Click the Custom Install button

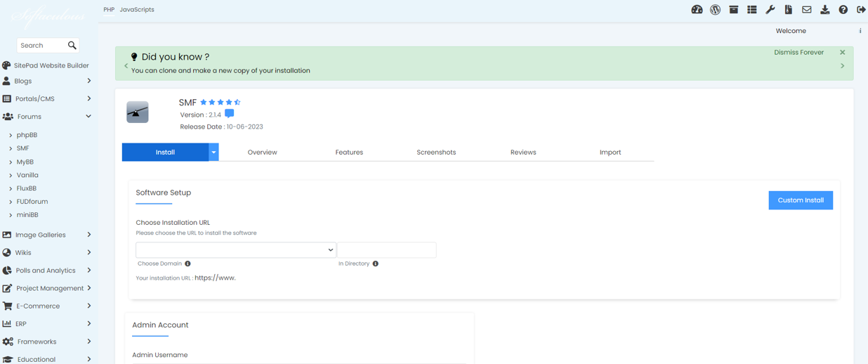801,200
